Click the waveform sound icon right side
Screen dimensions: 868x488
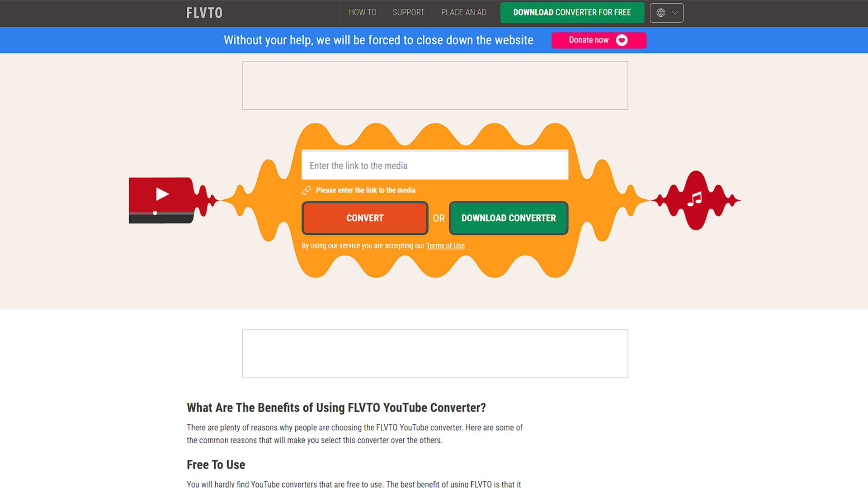[693, 200]
